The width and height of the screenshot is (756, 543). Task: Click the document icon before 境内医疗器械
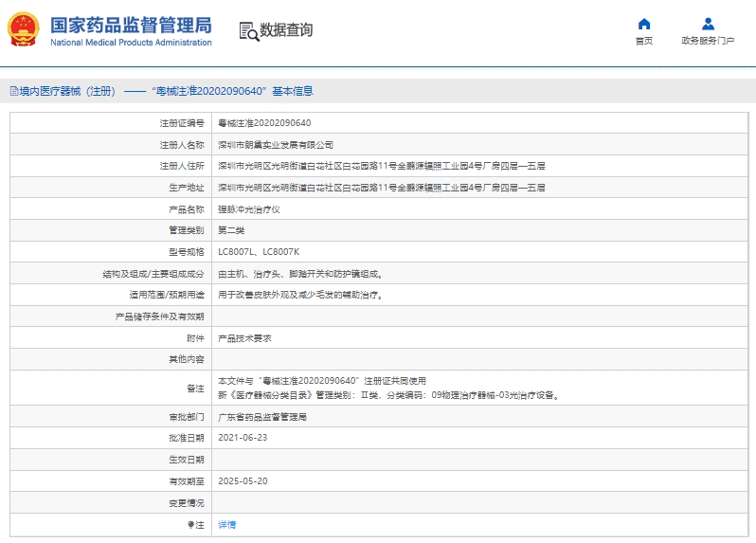[14, 91]
